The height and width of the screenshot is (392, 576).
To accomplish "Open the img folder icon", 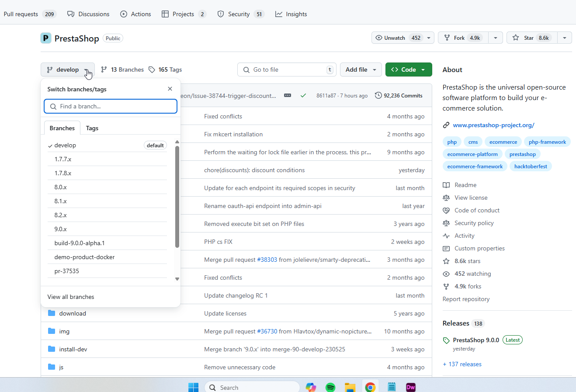I will pyautogui.click(x=52, y=331).
